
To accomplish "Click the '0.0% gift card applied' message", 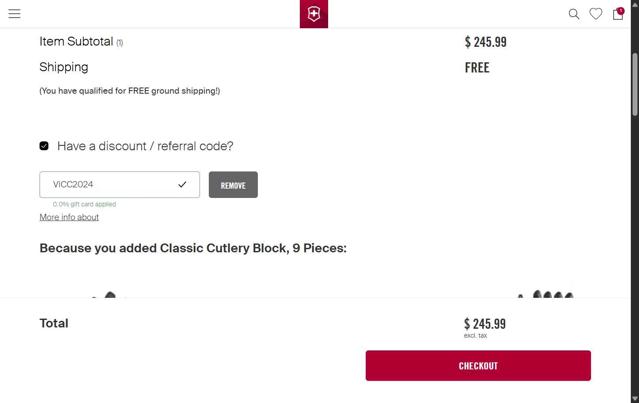I will click(x=86, y=204).
